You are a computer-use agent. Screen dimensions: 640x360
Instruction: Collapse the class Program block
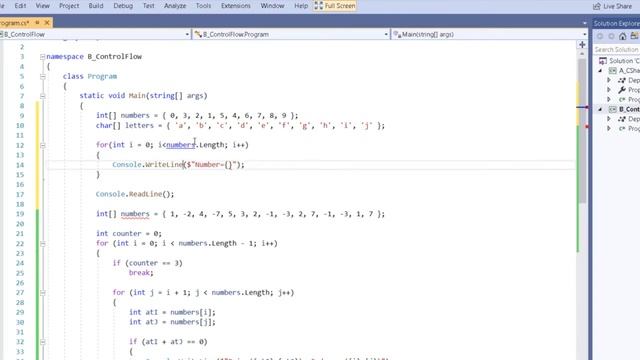(42, 76)
